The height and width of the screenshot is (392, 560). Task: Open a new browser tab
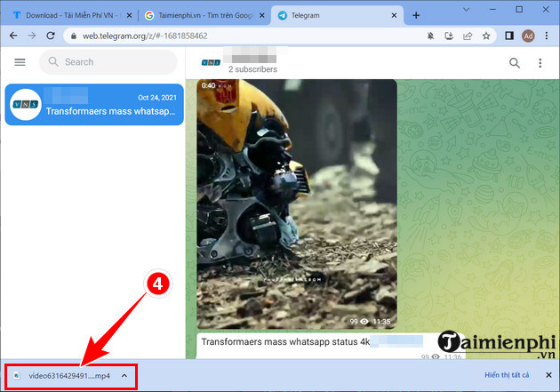[x=416, y=15]
